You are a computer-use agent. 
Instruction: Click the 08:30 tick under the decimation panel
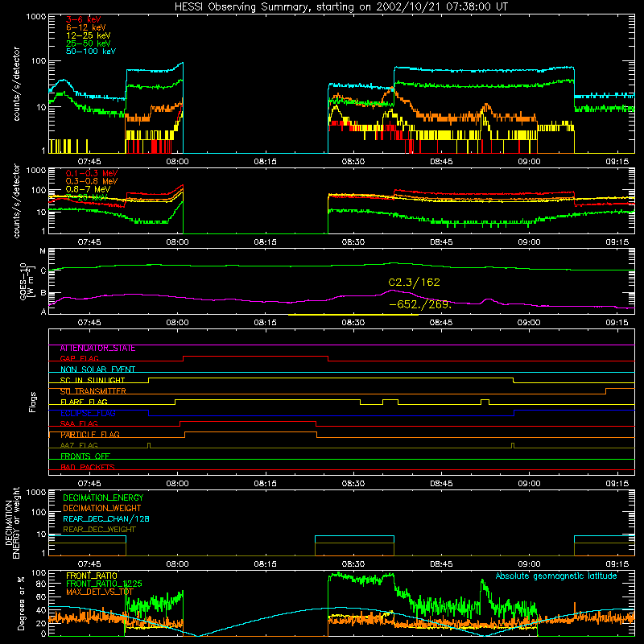(x=353, y=564)
